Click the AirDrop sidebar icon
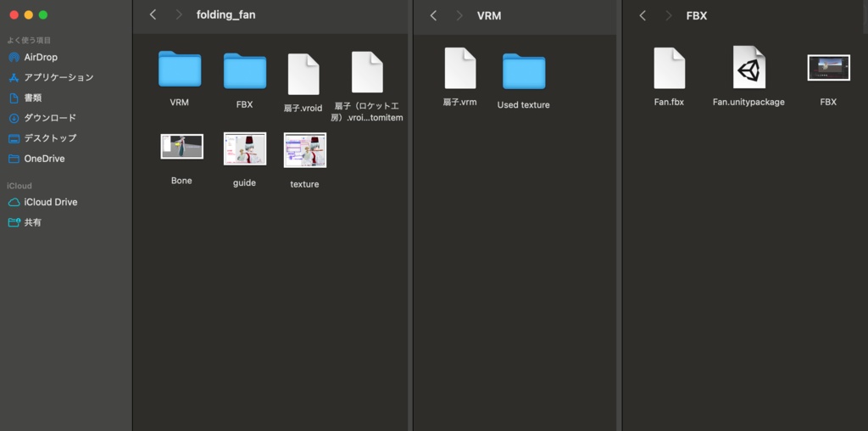This screenshot has height=431, width=868. tap(14, 57)
